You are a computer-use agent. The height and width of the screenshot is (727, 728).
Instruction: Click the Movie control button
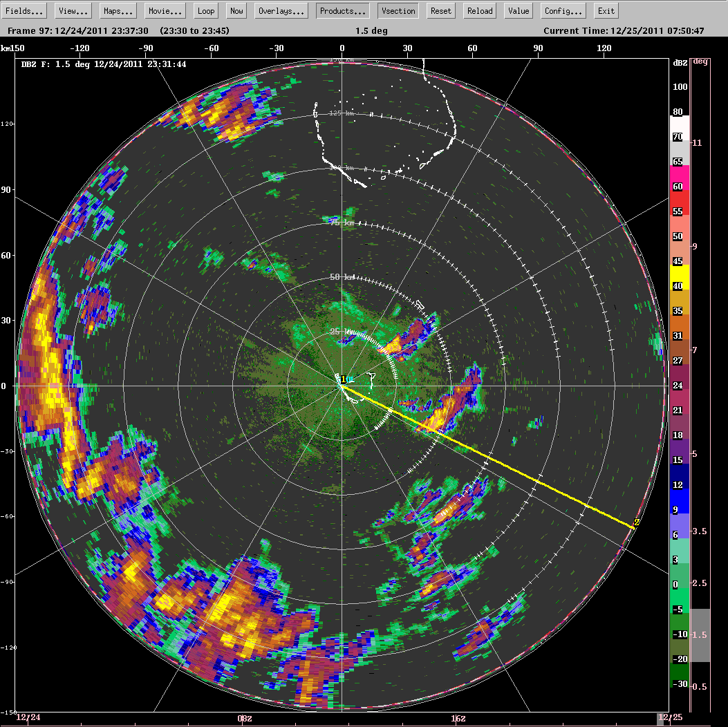[165, 11]
